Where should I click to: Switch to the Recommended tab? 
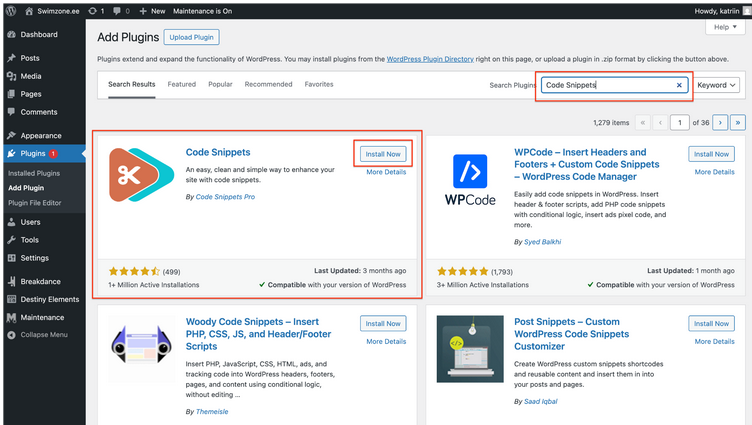[x=268, y=84]
